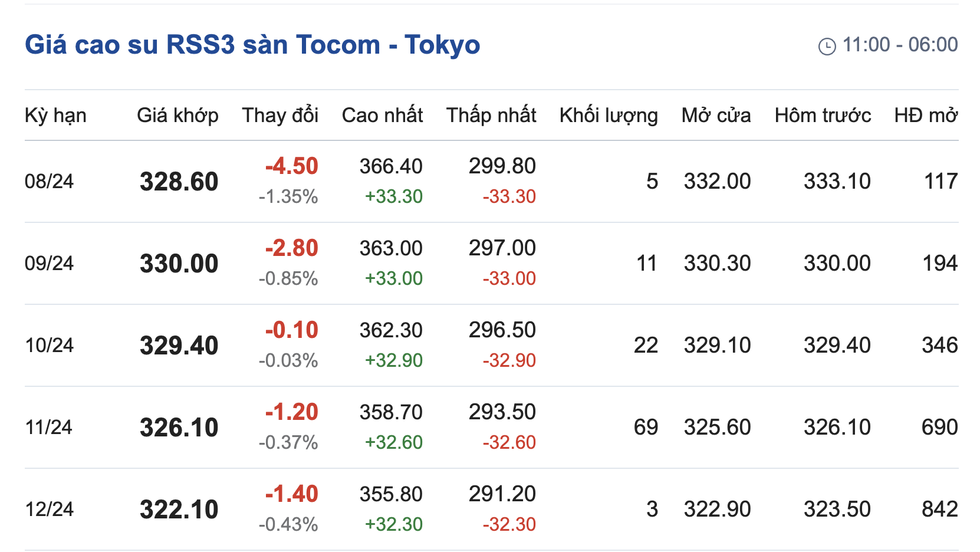Open the Giá cao su RSS3 Tocom title link
Image resolution: width=980 pixels, height=552 pixels.
[x=252, y=45]
